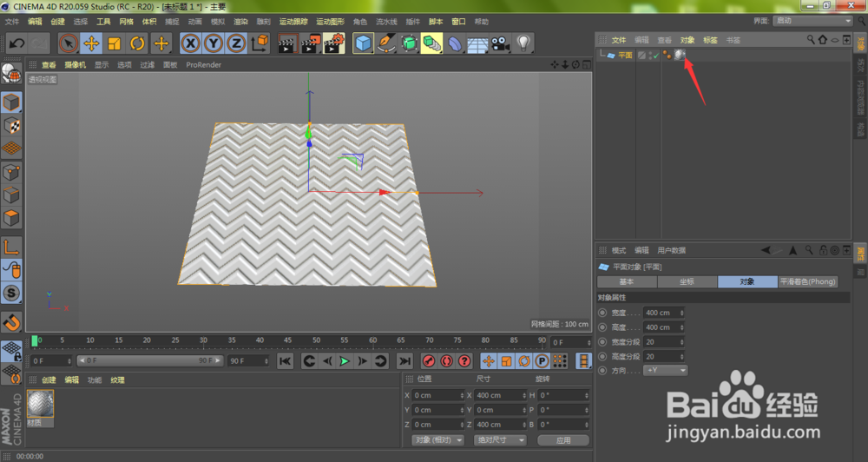Switch to edges mode in left sidebar
The height and width of the screenshot is (462, 868).
click(x=11, y=195)
